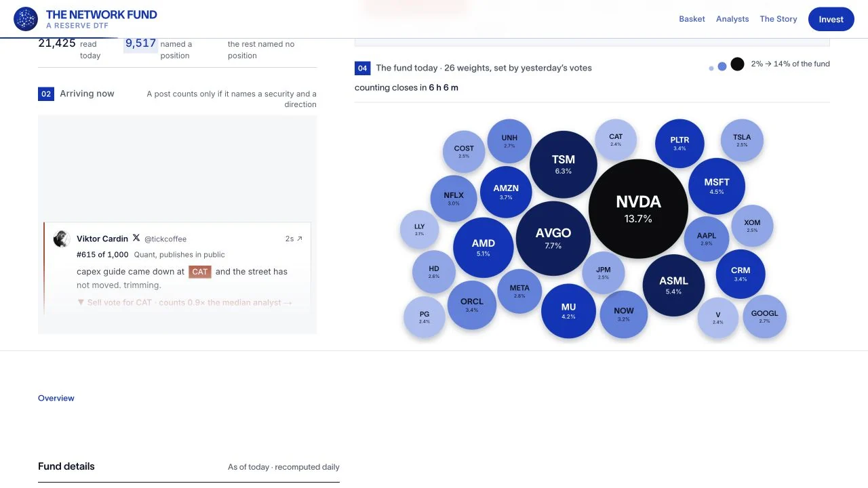Select the NVDA 13.7% bubble

(638, 209)
